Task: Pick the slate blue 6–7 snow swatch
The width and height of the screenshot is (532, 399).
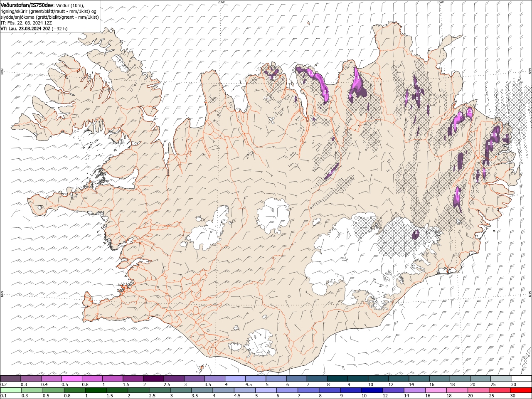Action: tap(297, 379)
